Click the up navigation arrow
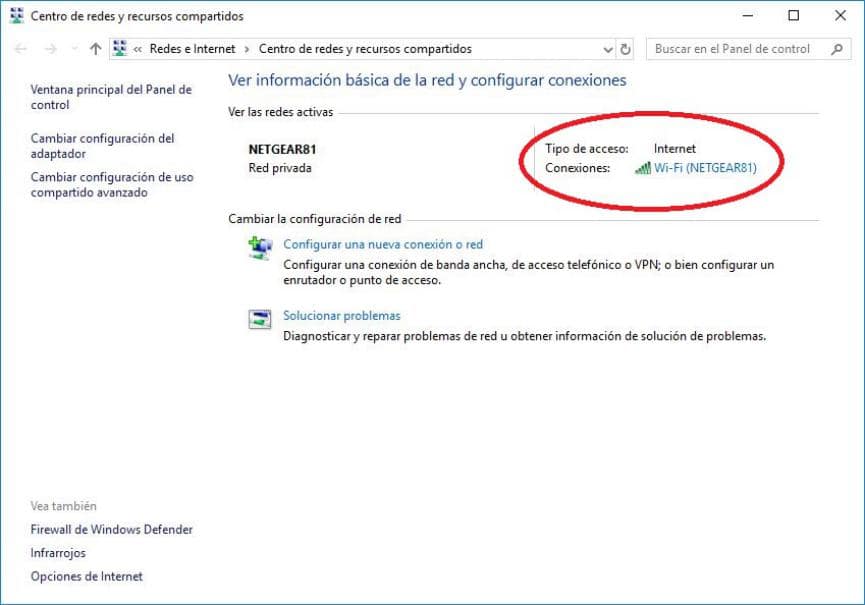The height and width of the screenshot is (605, 865). coord(94,48)
